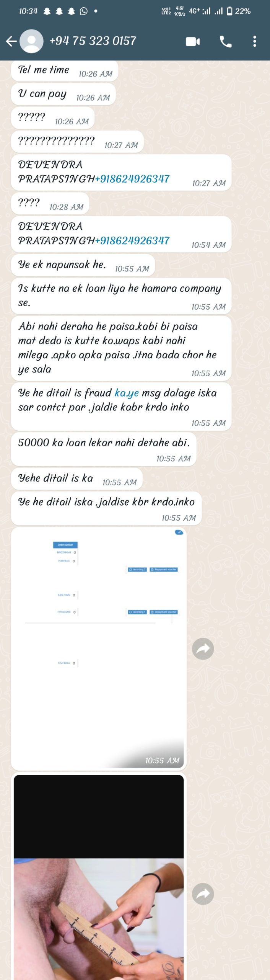
Task: Tap phone number link in 10:27 AM message
Action: tap(132, 179)
